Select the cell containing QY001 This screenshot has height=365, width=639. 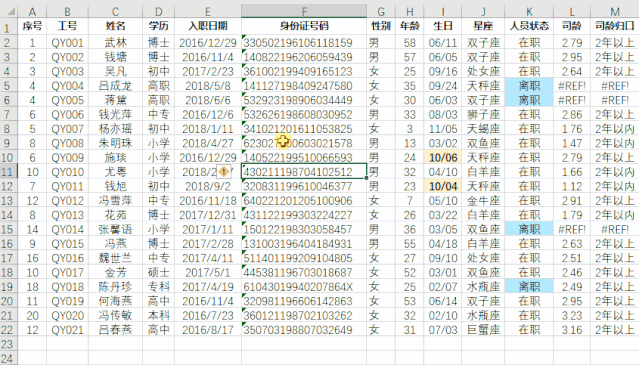tap(67, 43)
